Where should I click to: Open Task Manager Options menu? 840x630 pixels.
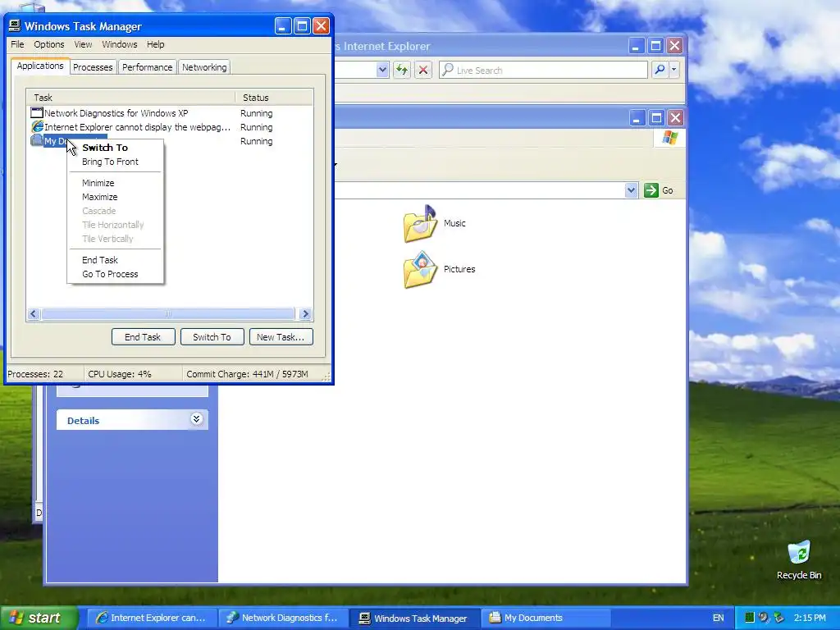tap(48, 44)
